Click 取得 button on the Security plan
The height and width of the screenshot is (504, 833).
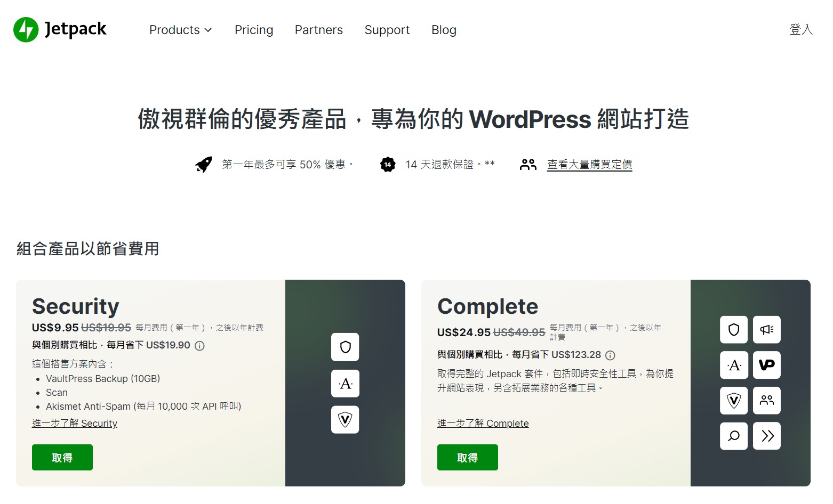coord(62,457)
